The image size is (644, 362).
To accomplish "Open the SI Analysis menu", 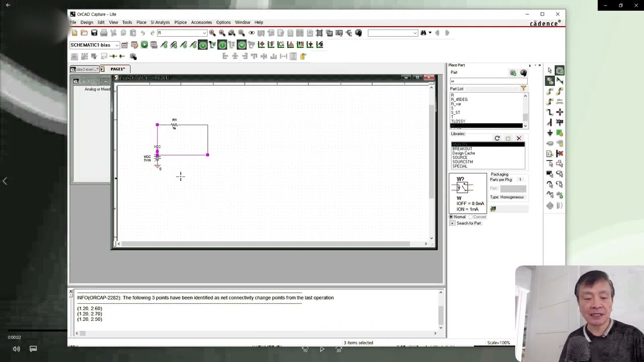I will click(x=160, y=22).
